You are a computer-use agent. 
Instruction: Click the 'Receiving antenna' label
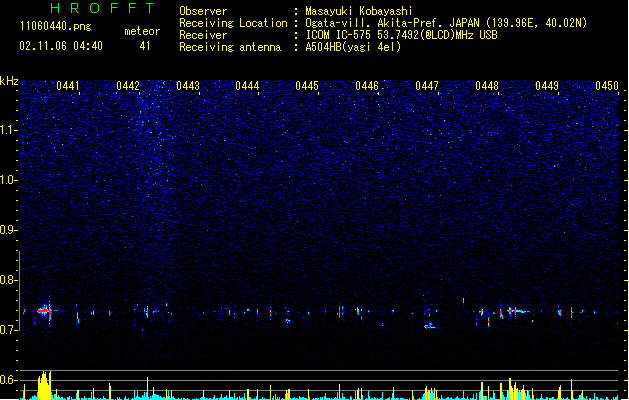(x=230, y=47)
